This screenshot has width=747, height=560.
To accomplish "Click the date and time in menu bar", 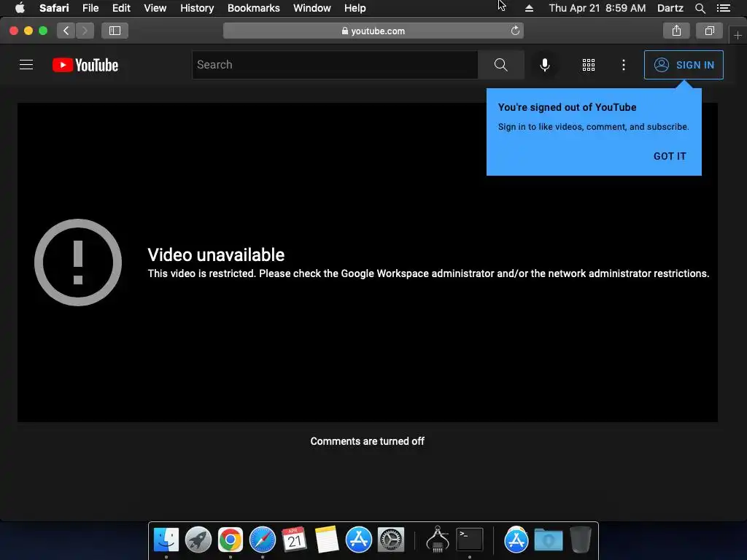I will (597, 8).
